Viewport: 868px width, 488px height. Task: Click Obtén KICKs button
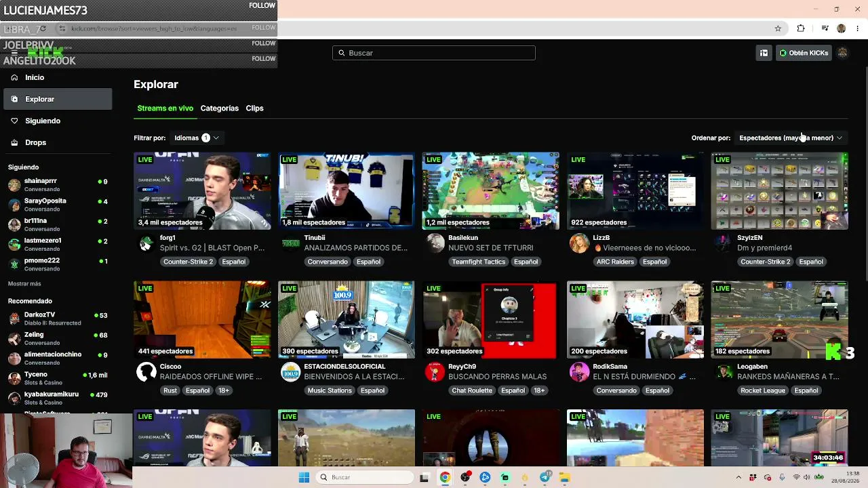[804, 53]
